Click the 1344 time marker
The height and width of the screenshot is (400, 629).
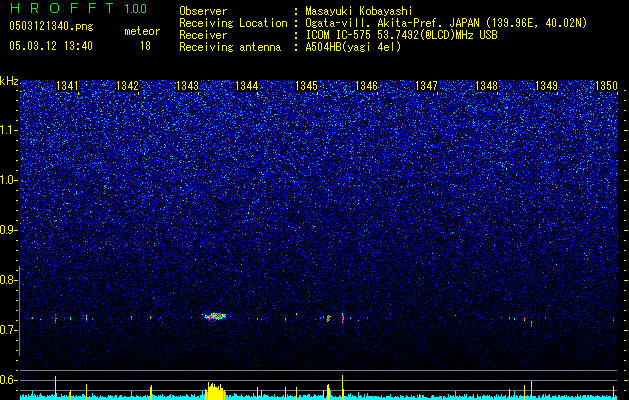(x=247, y=85)
